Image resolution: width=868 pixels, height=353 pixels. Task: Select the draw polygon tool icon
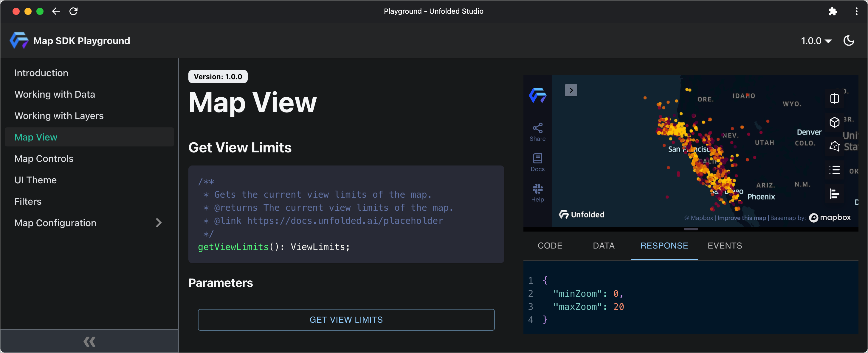[x=834, y=146]
